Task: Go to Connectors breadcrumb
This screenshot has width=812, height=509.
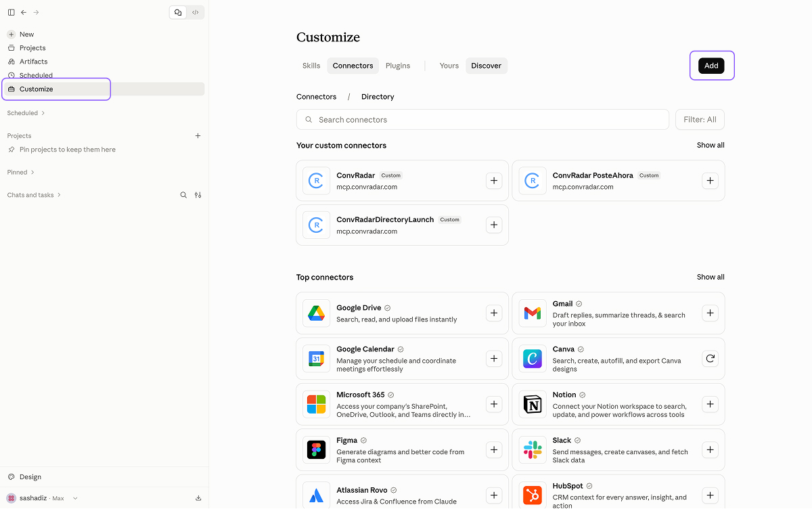Action: tap(316, 97)
